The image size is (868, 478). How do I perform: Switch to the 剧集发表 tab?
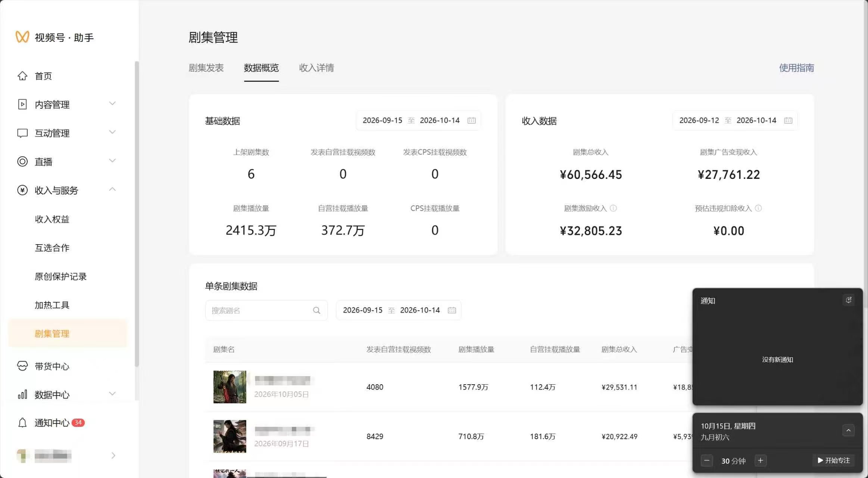click(206, 68)
